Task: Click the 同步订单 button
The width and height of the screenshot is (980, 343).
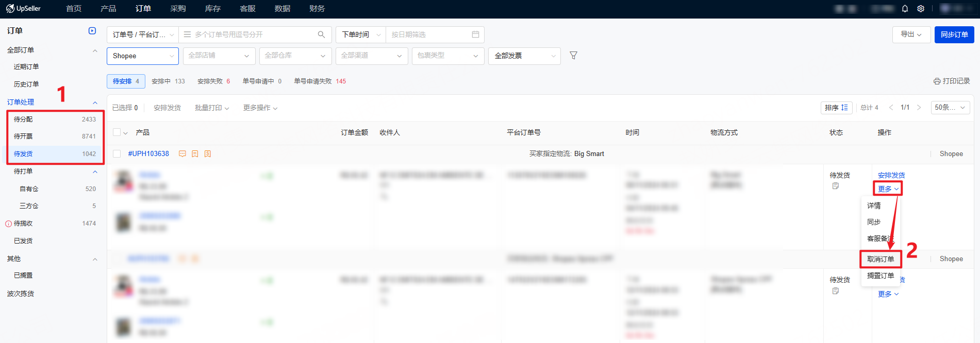Action: click(x=954, y=35)
